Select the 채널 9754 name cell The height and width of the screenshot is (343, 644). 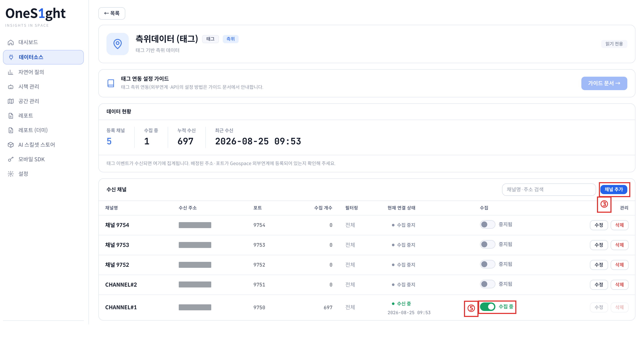click(x=117, y=225)
